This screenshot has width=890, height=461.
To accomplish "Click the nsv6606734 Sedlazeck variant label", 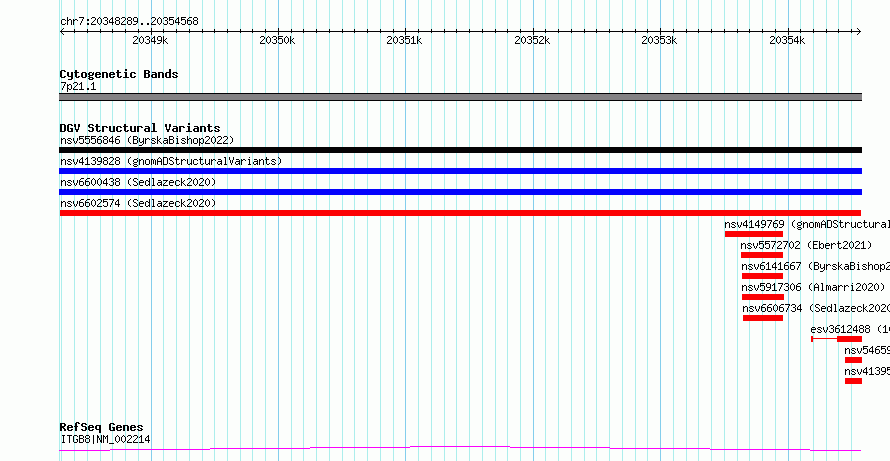I will point(816,308).
